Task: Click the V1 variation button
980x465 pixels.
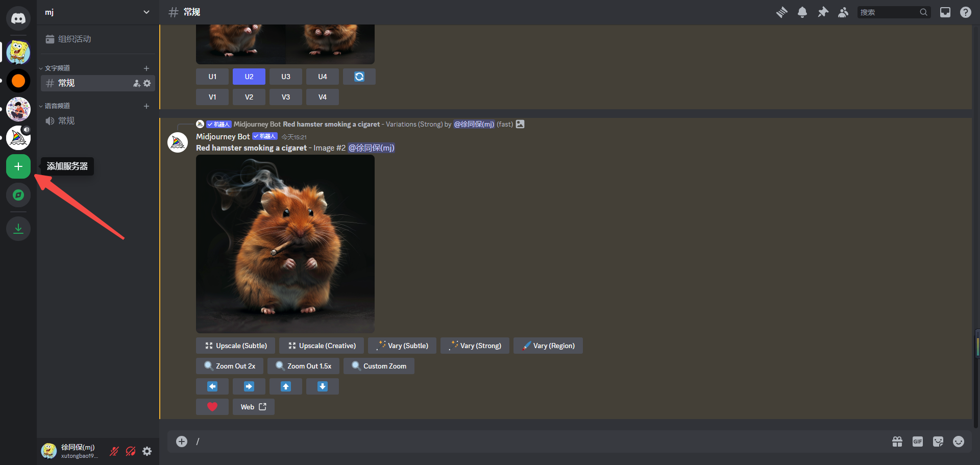Action: tap(212, 97)
